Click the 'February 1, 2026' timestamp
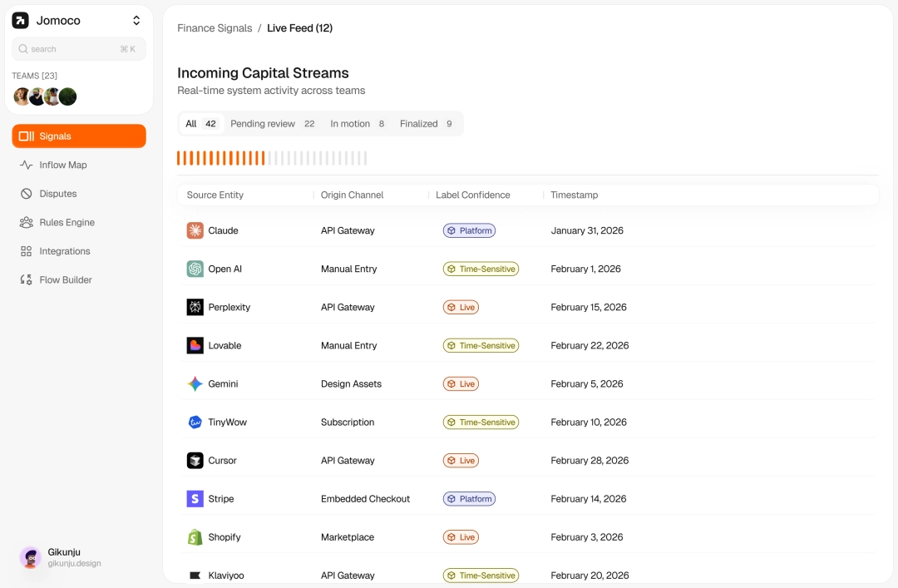Viewport: 898px width, 588px height. 585,269
